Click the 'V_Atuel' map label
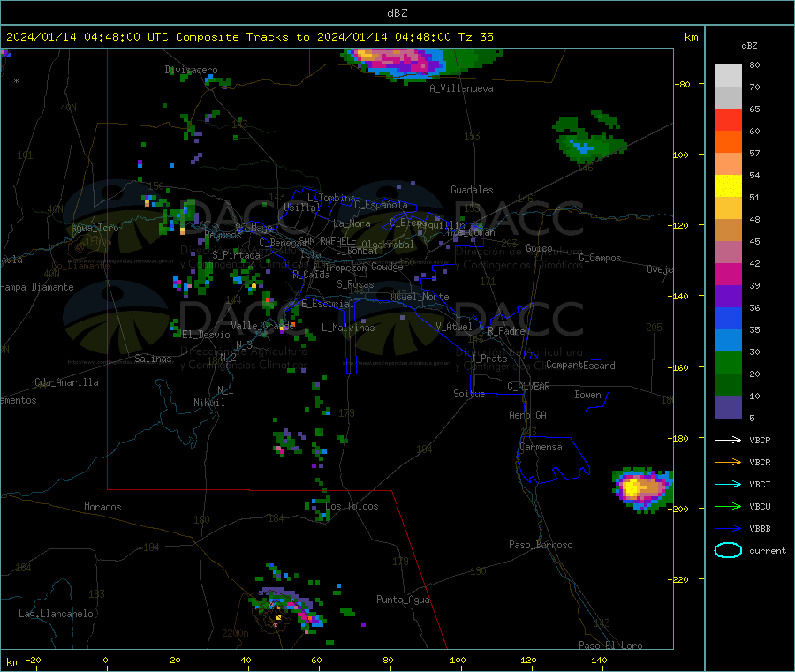The width and height of the screenshot is (795, 672). (x=454, y=327)
